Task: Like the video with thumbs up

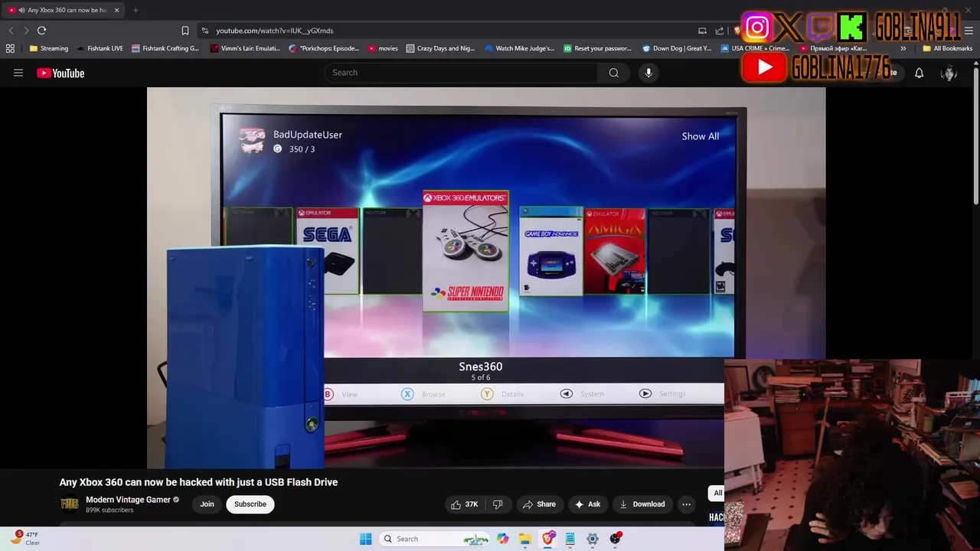Action: coord(464,504)
